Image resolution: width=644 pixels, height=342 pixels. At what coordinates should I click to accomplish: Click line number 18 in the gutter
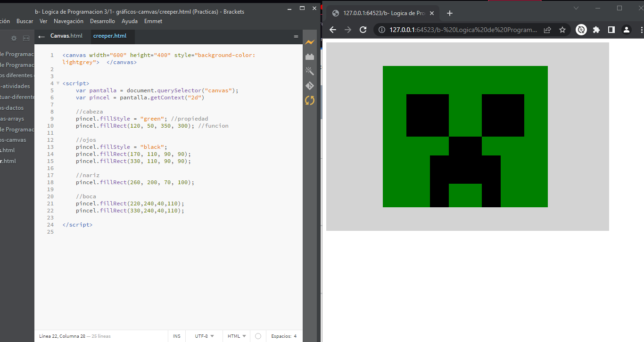50,182
